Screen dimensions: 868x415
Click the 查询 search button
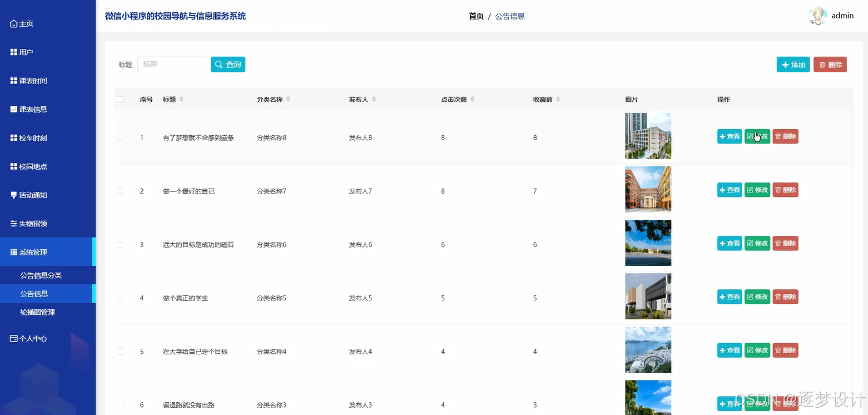pyautogui.click(x=228, y=65)
